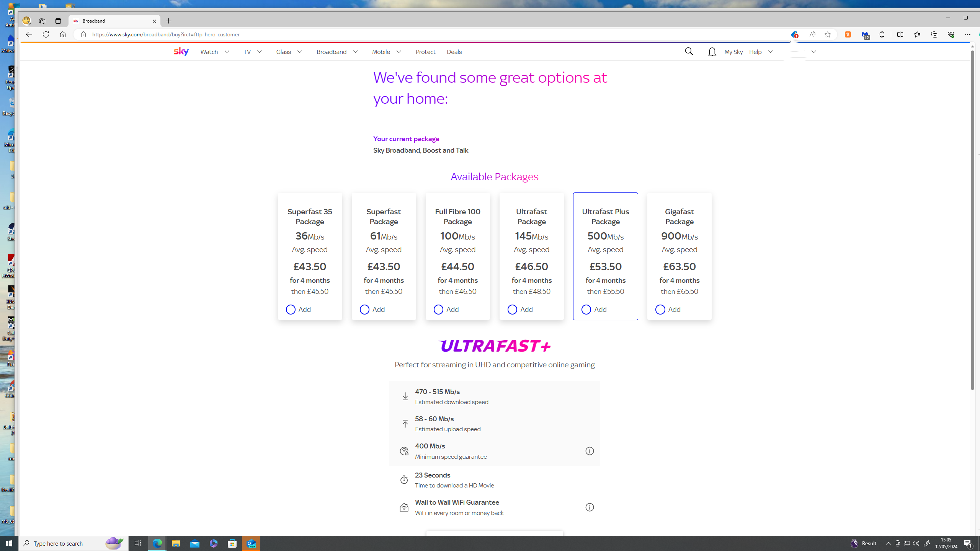Open the Protect menu item
Viewport: 980px width, 551px height.
click(425, 52)
